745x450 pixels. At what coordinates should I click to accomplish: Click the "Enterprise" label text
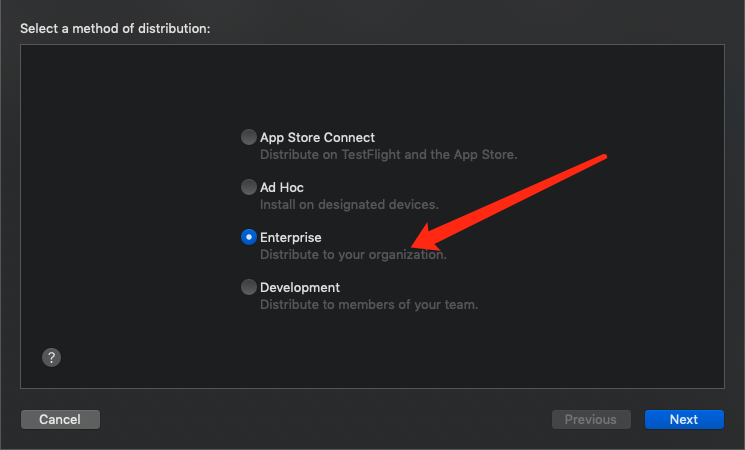click(291, 237)
